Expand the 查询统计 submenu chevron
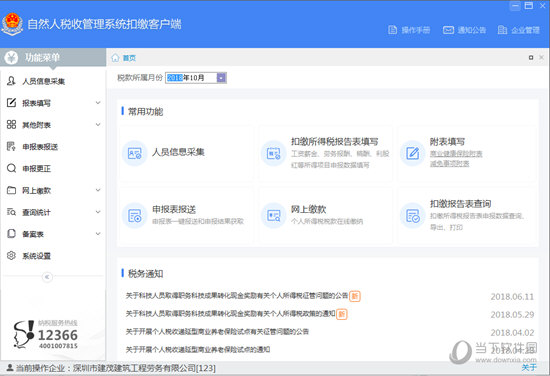 tap(98, 212)
